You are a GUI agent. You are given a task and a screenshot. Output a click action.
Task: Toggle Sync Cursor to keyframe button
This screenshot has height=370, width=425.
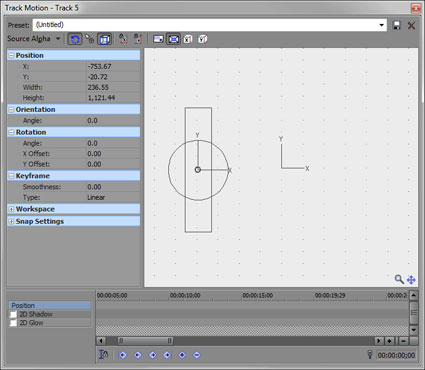[x=104, y=355]
